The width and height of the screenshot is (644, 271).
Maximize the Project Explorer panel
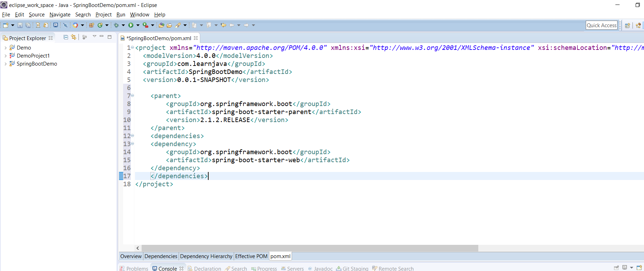click(110, 37)
